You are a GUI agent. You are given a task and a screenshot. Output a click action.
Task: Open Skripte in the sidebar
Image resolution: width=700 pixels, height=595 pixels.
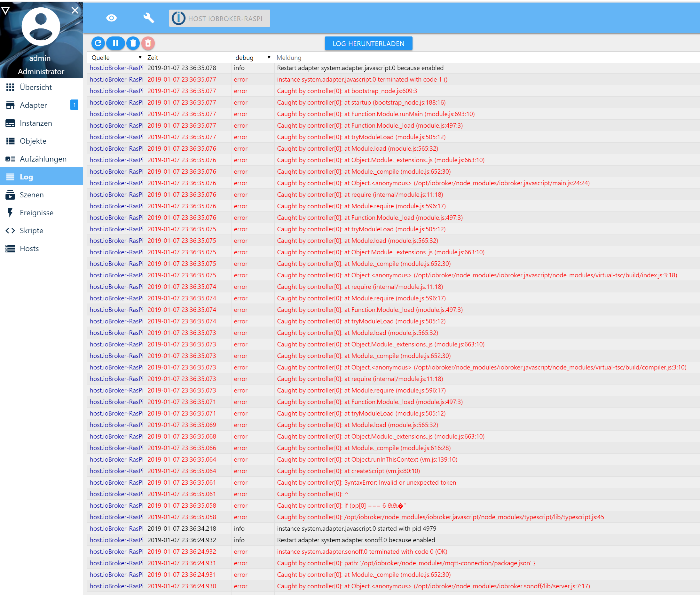(42, 230)
